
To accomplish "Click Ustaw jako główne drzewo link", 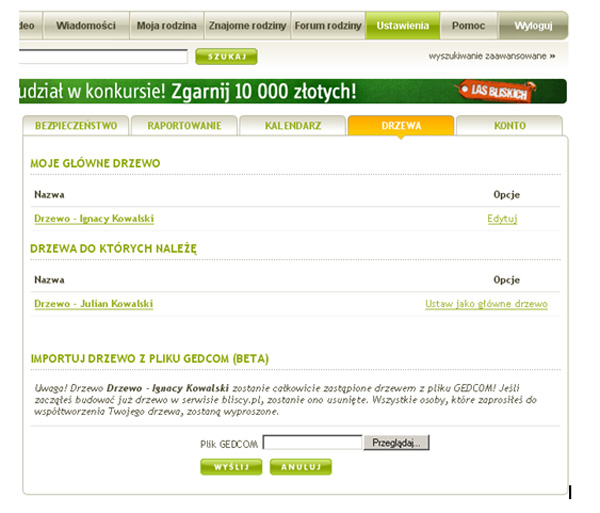I will pyautogui.click(x=486, y=304).
